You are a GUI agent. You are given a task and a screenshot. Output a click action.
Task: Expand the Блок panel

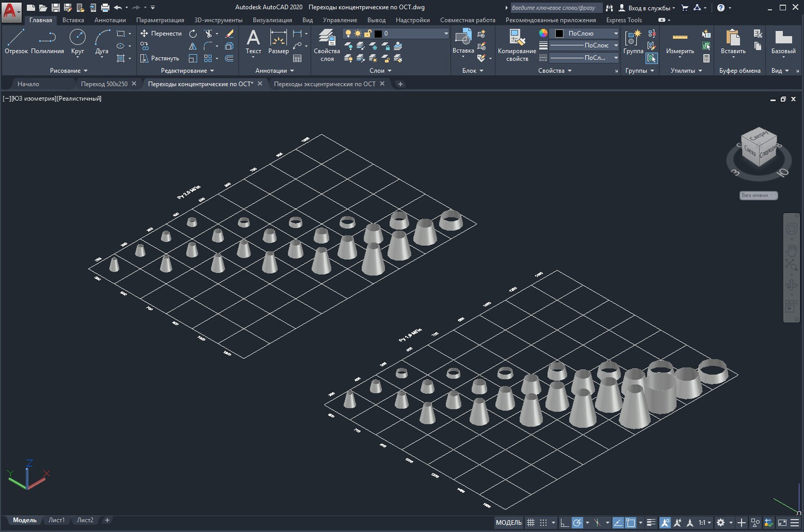coord(473,71)
